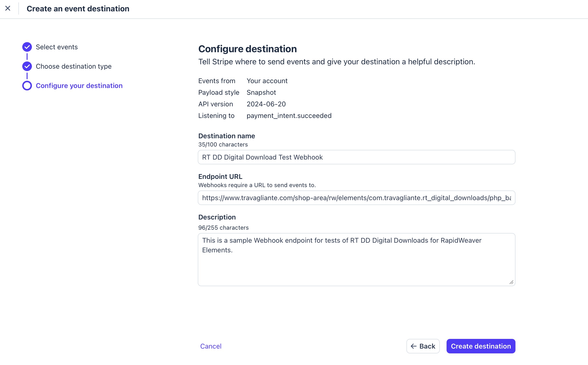Grab the Description textarea resize handle

pos(511,282)
